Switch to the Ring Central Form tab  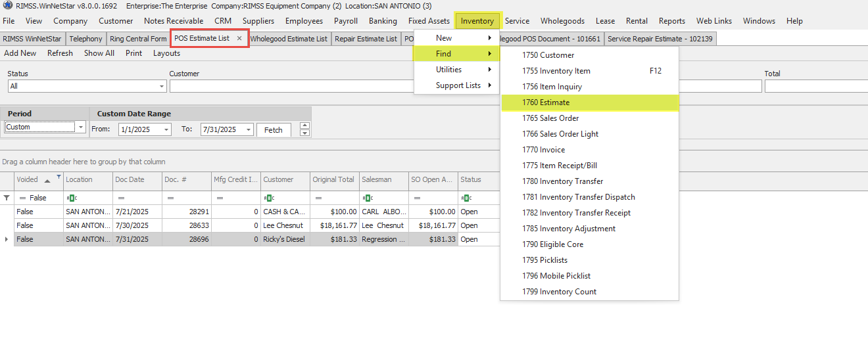coord(138,39)
